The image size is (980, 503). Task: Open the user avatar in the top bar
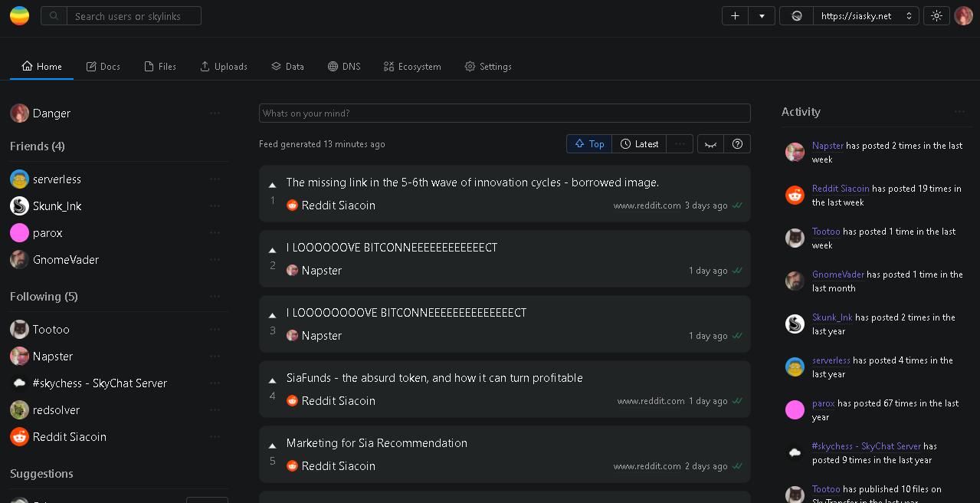[x=963, y=16]
